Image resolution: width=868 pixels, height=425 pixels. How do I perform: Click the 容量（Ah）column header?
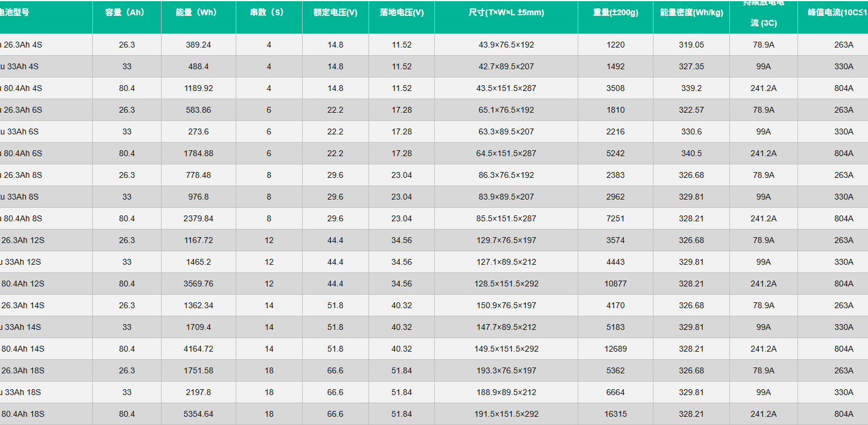(126, 12)
